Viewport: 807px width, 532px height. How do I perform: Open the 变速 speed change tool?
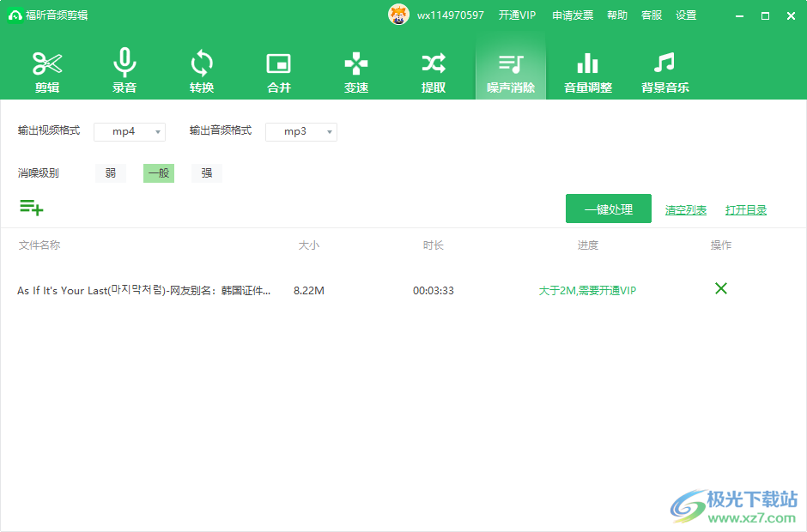[356, 71]
